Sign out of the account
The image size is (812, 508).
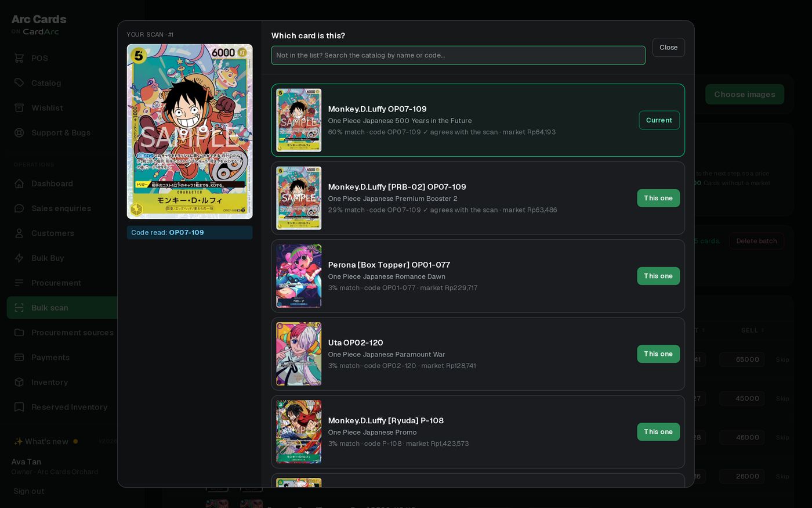(x=29, y=491)
